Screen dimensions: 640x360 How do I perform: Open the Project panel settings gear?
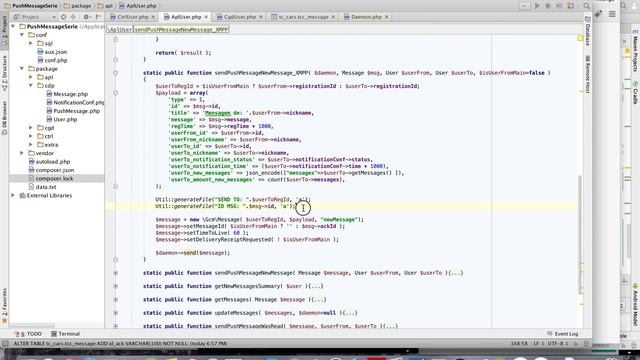[87, 17]
